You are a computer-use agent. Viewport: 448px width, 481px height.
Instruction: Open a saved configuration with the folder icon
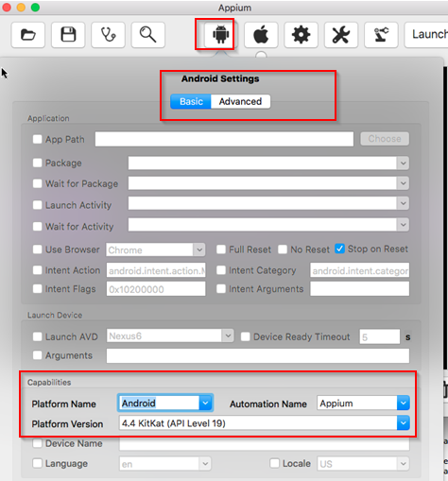pos(28,35)
